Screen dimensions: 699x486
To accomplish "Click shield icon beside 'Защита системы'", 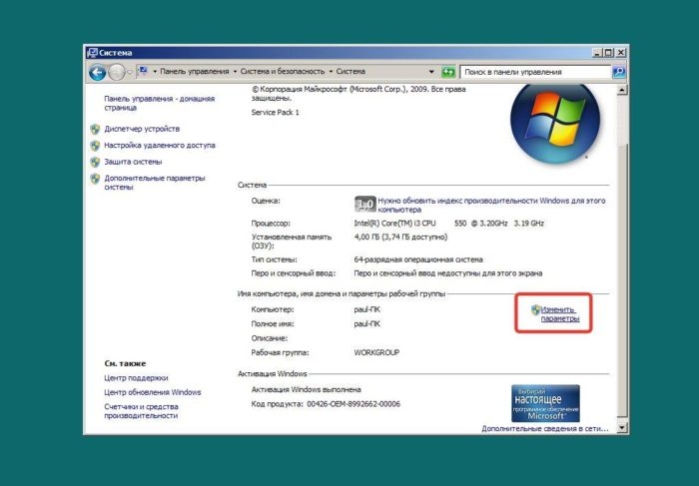I will tap(95, 162).
